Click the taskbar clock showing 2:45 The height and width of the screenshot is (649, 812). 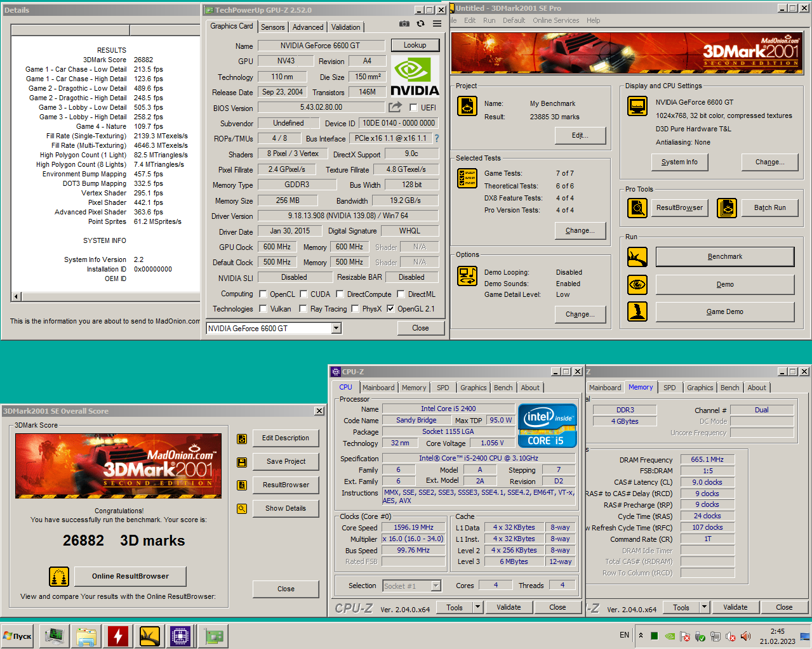[777, 636]
